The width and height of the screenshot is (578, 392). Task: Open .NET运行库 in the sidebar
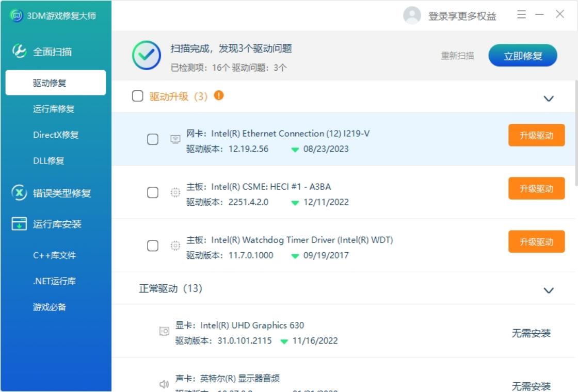(54, 281)
